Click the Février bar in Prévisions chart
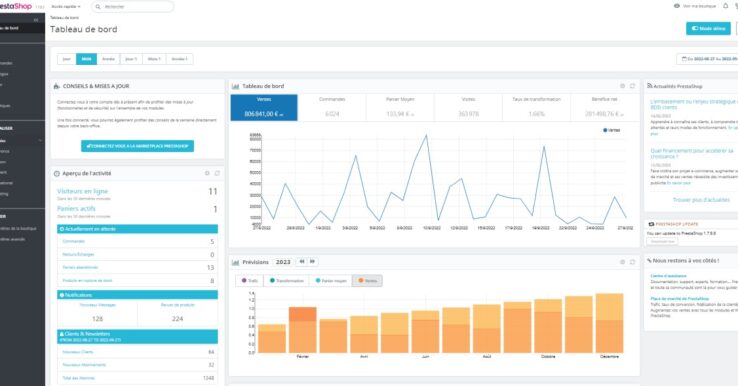The image size is (738, 386). tap(303, 330)
